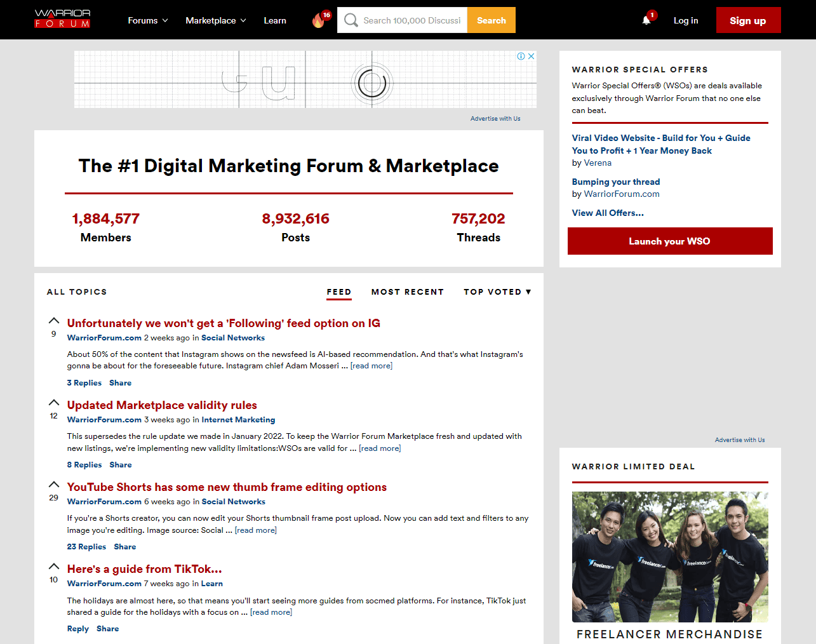Open the Learn category on TikTok thread
The image size is (816, 644).
(212, 584)
